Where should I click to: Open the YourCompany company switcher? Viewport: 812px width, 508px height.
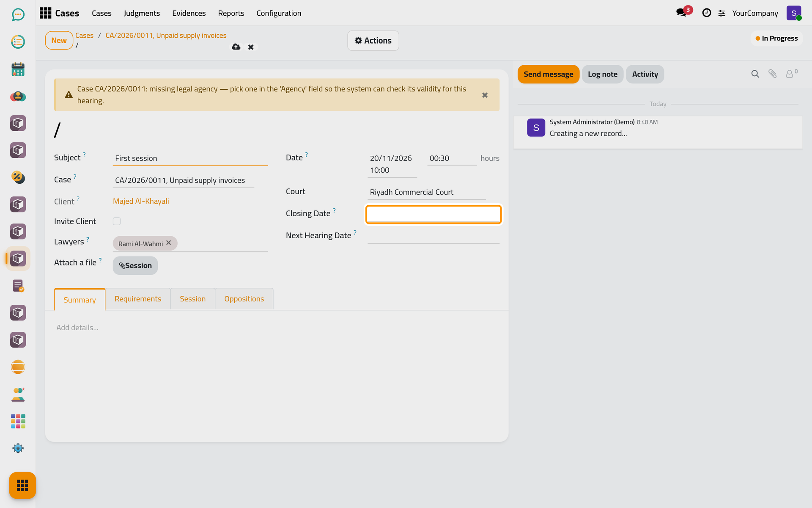click(755, 13)
